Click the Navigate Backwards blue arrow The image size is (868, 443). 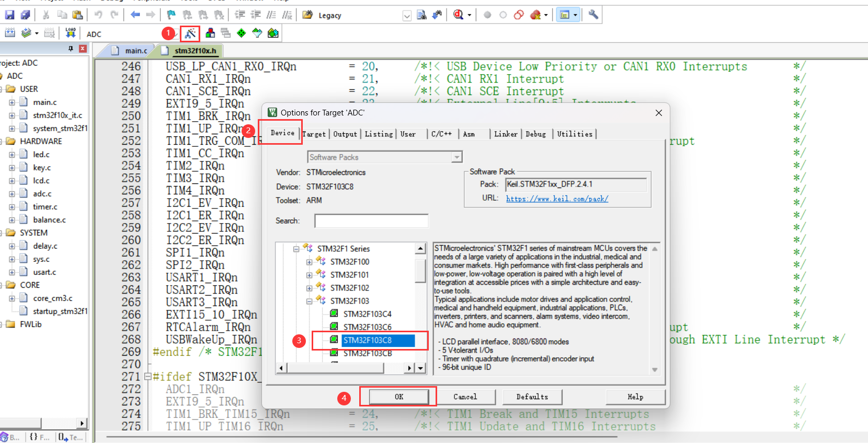135,15
